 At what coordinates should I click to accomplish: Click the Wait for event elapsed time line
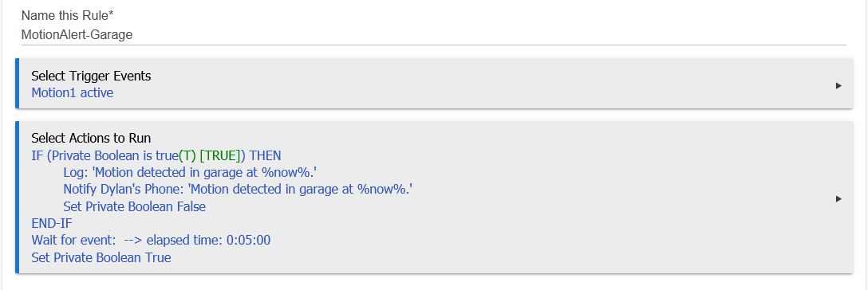[151, 241]
